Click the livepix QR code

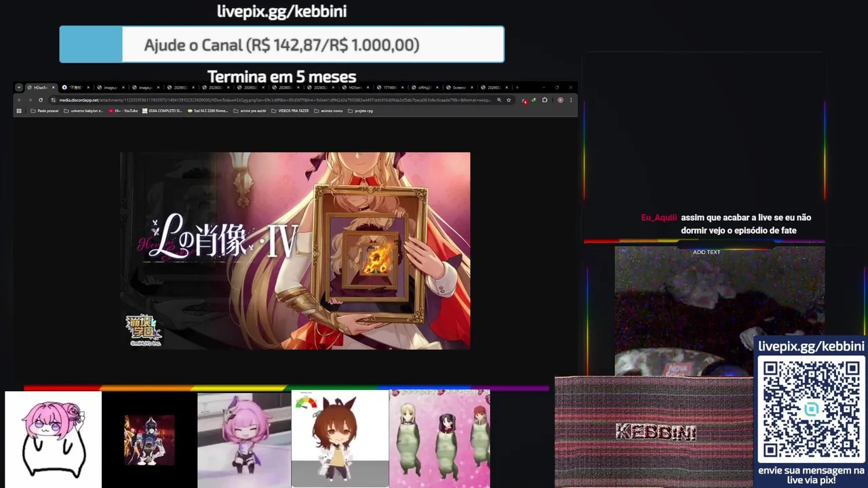(x=811, y=409)
